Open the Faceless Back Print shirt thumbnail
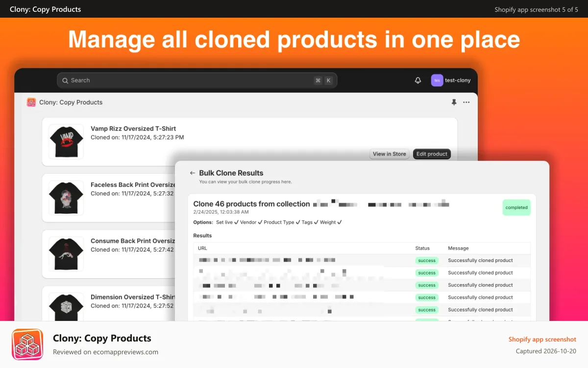 (x=66, y=198)
